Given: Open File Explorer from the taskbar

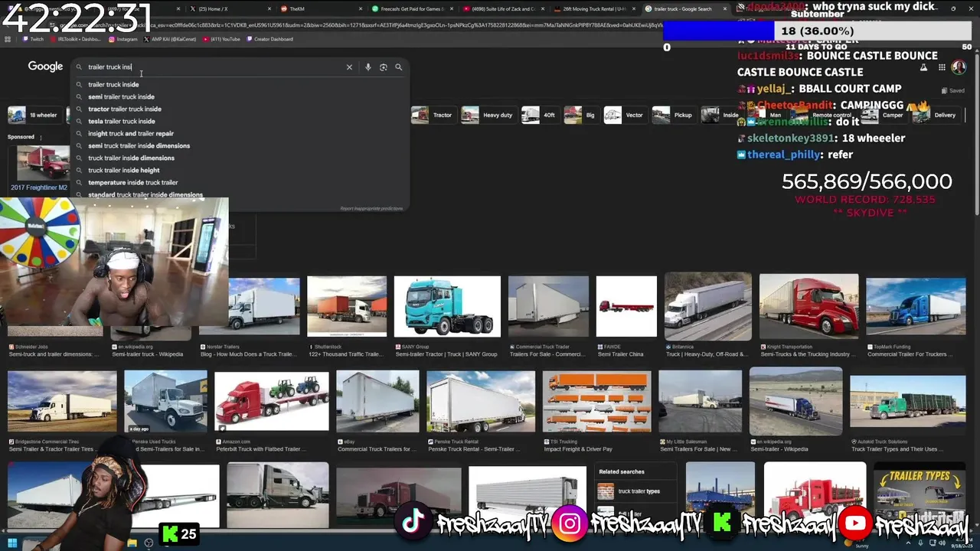Looking at the screenshot, I should tap(132, 543).
